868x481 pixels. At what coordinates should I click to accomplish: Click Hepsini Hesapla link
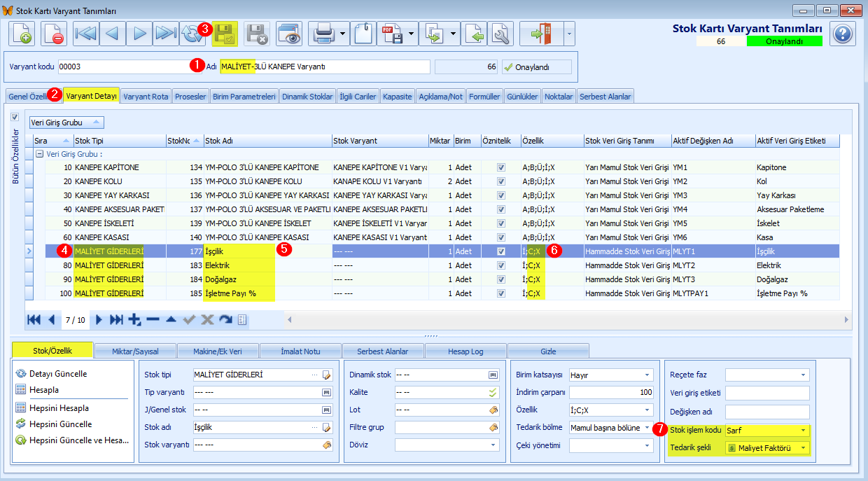pyautogui.click(x=59, y=408)
